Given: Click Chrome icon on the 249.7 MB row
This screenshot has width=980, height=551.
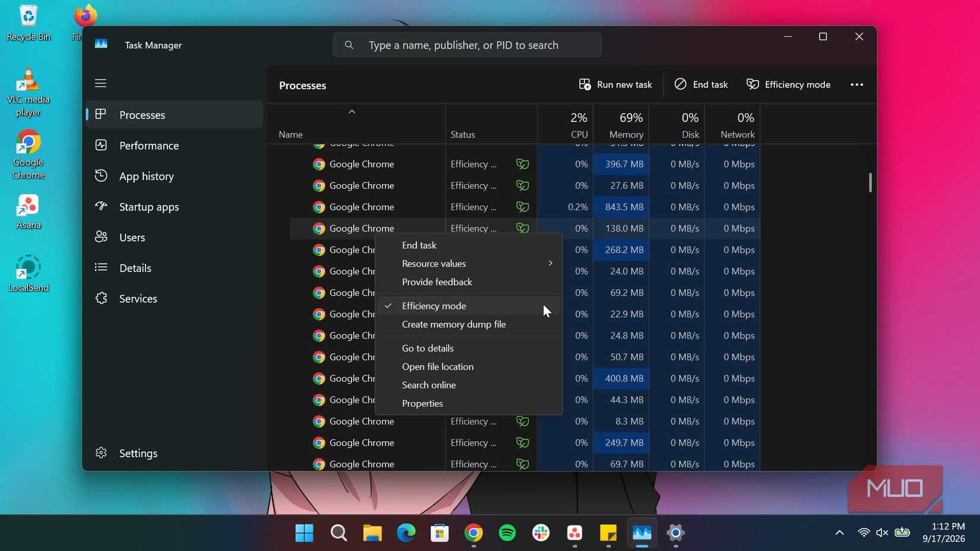Looking at the screenshot, I should coord(319,442).
